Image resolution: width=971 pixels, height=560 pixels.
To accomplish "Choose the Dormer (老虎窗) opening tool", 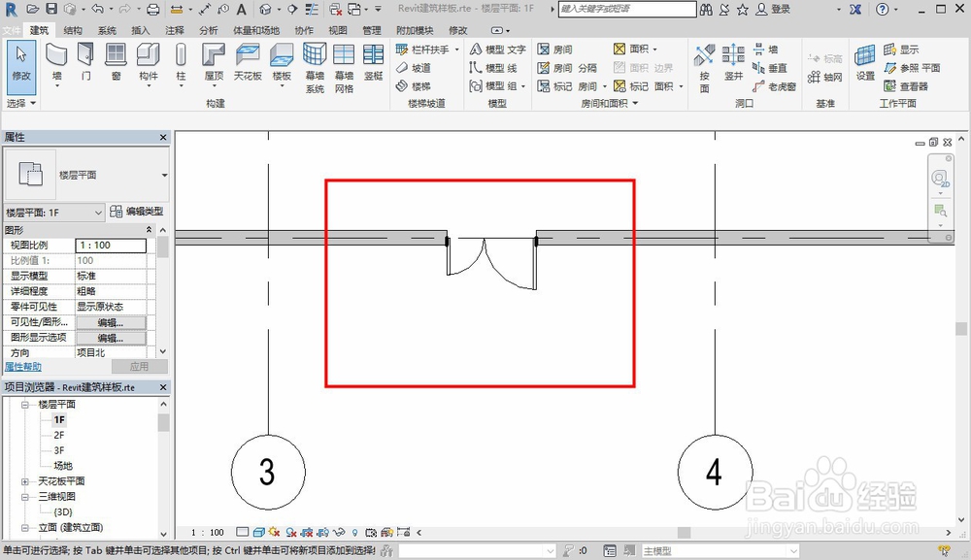I will click(x=774, y=86).
